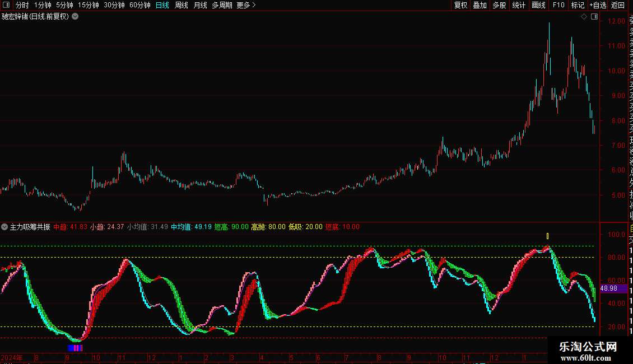
Task: Click 返回 to go back
Action: [x=618, y=5]
